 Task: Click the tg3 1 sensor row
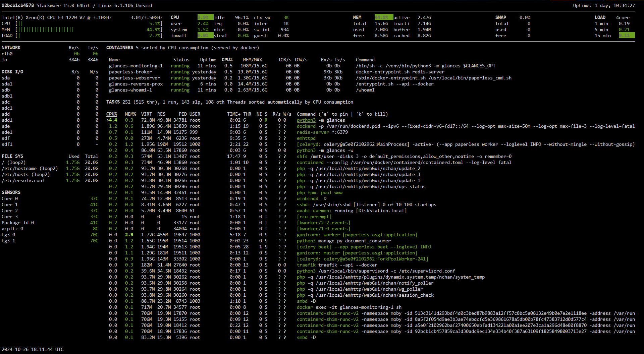pos(50,241)
